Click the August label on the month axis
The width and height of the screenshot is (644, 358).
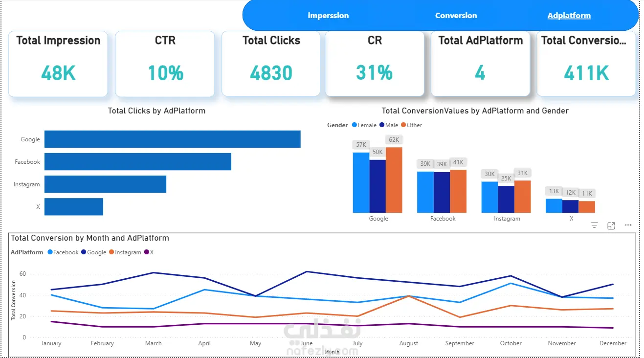click(409, 343)
